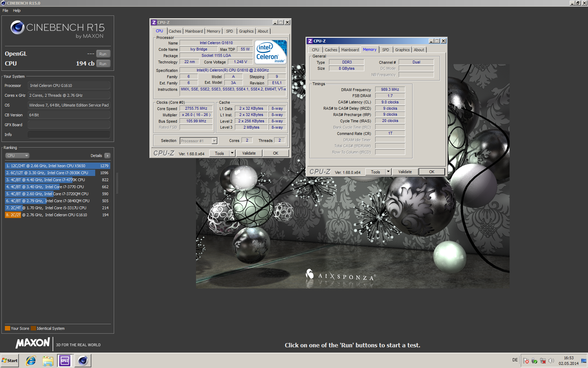Open the Help menu

[x=17, y=11]
